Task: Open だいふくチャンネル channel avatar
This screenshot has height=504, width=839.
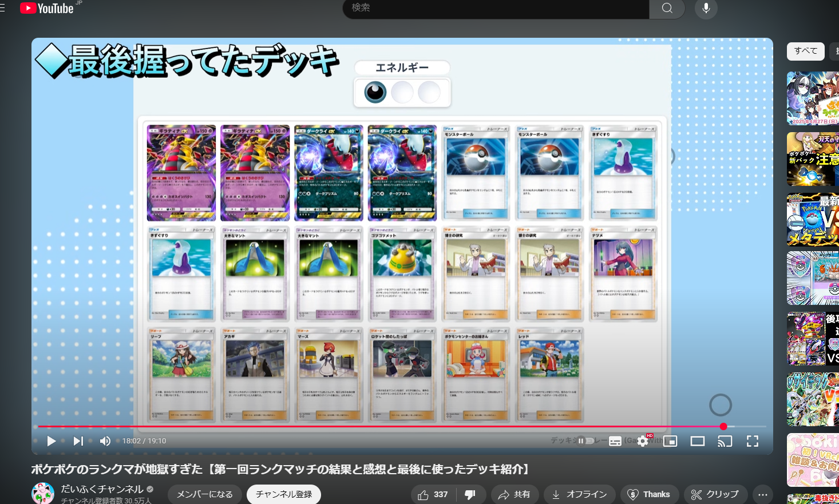Action: pos(43,494)
